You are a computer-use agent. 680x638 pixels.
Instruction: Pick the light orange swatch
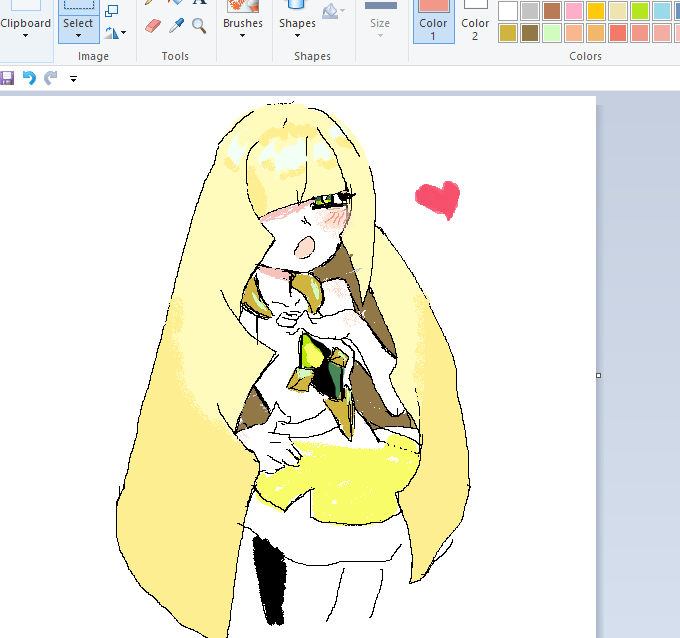click(596, 33)
